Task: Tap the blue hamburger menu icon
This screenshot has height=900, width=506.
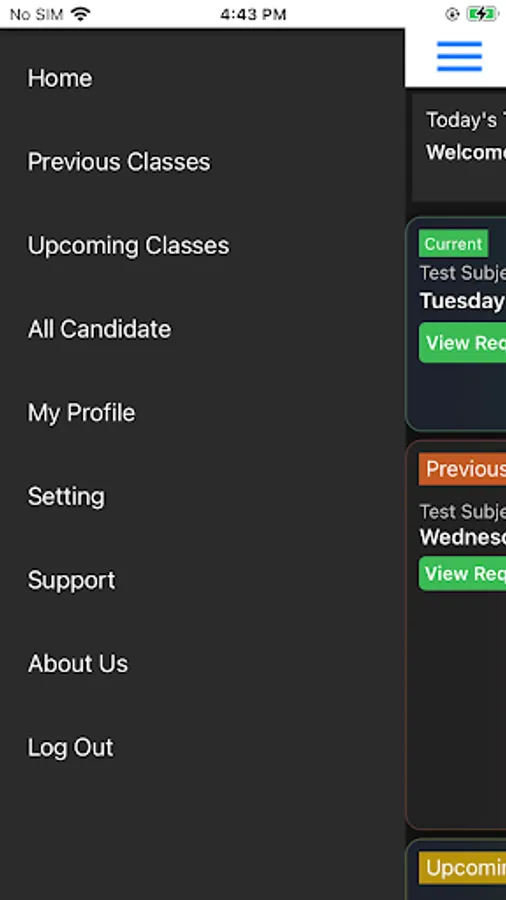Action: click(459, 57)
